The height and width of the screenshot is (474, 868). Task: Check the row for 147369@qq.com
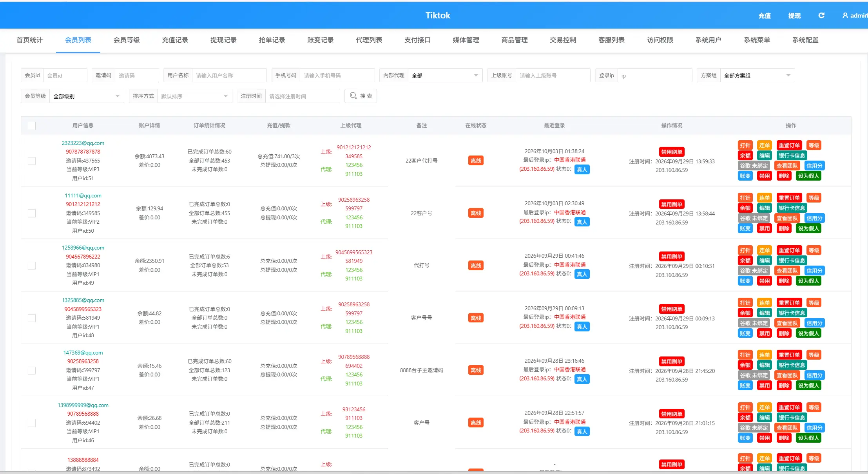pyautogui.click(x=32, y=371)
